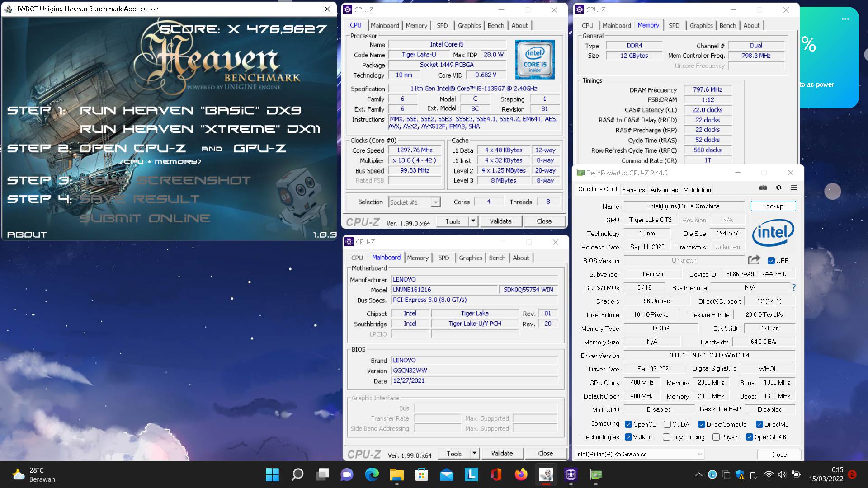Click Take Screenshot in the Heaven window
Viewport: 868px width, 488px height.
(x=165, y=181)
